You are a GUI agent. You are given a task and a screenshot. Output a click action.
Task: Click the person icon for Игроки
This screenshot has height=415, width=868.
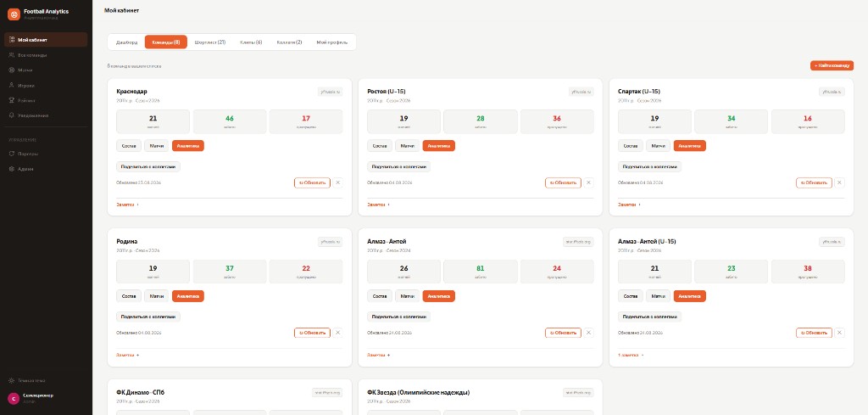pyautogui.click(x=12, y=86)
